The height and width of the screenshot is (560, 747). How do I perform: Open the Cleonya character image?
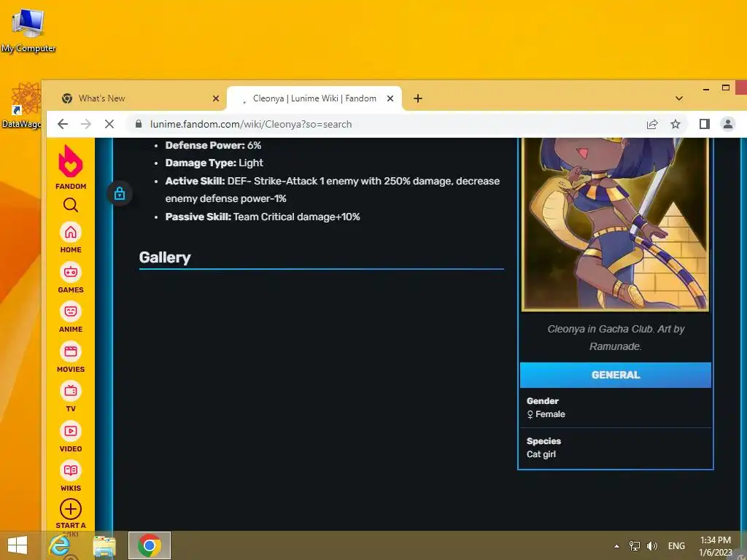[x=616, y=225]
